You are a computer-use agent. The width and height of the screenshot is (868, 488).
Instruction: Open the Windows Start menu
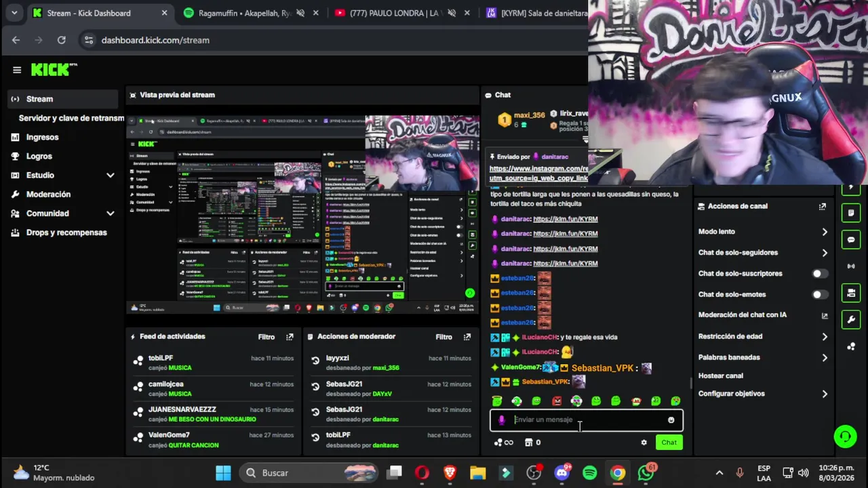[x=223, y=472]
